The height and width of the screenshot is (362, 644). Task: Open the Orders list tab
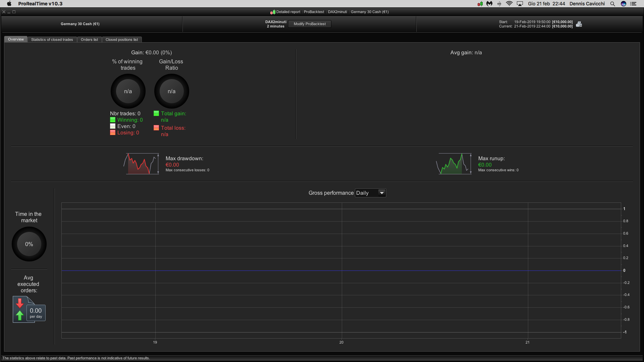click(89, 40)
